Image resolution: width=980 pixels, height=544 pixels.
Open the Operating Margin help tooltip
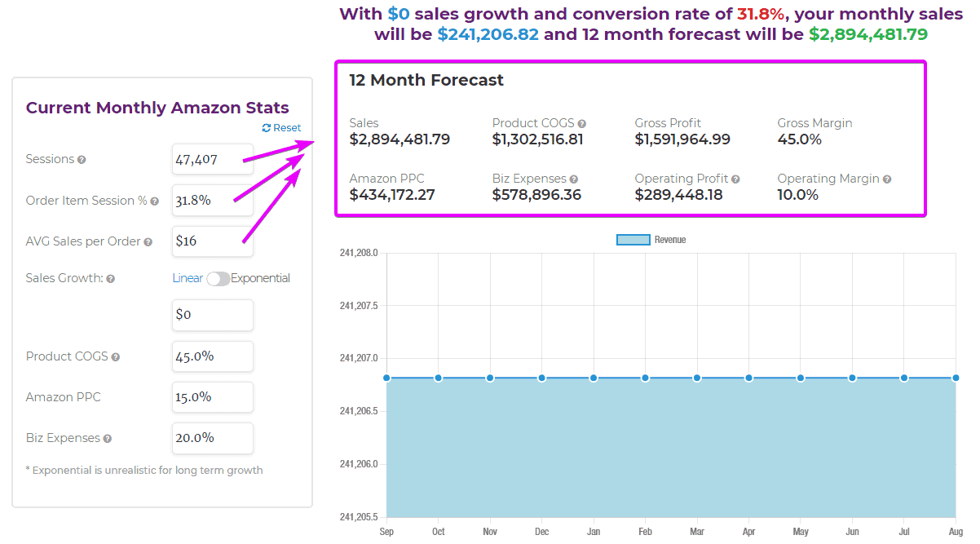pyautogui.click(x=888, y=179)
